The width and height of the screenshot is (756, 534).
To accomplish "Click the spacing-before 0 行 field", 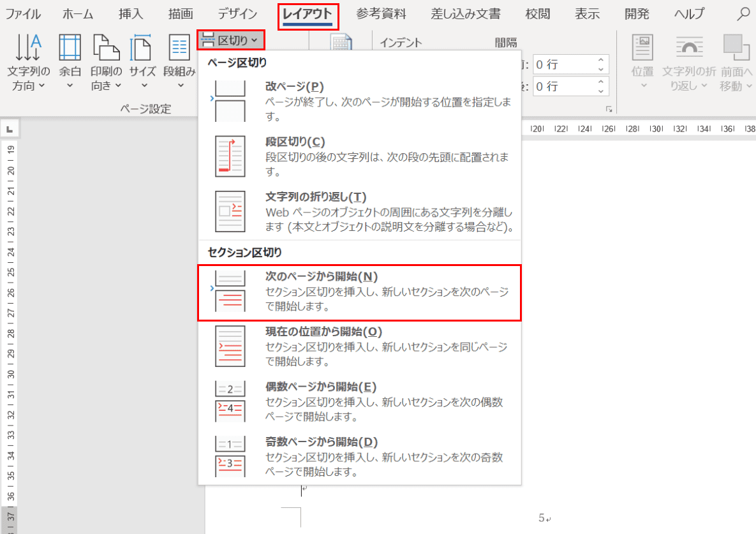I will [x=563, y=64].
